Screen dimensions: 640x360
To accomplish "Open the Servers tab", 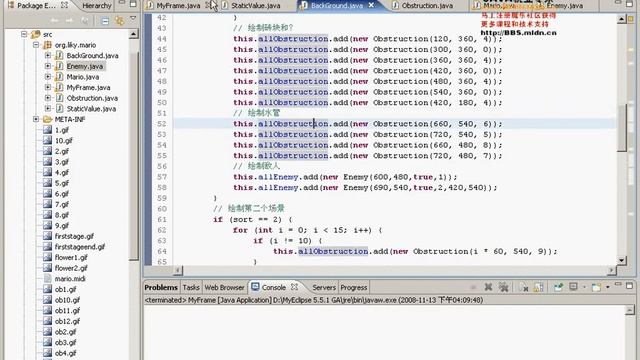I will (x=324, y=287).
